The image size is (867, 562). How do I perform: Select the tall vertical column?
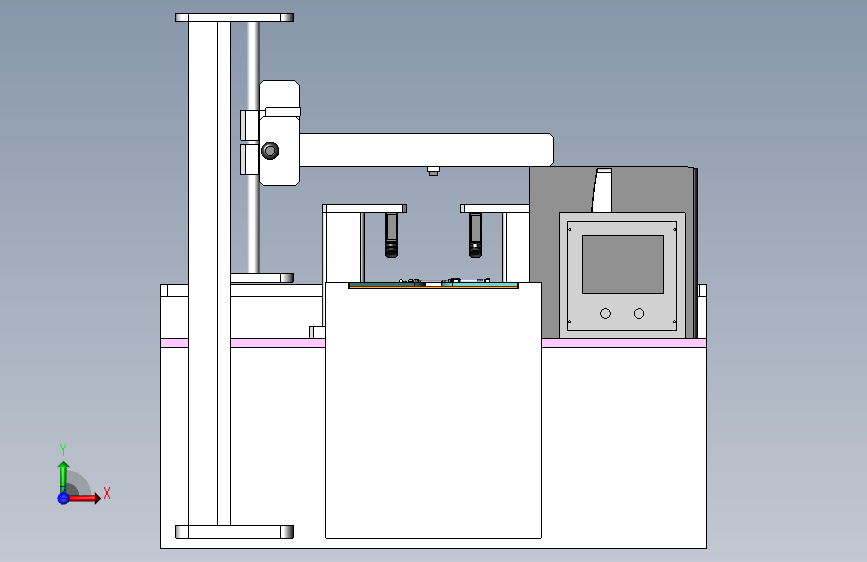click(209, 273)
